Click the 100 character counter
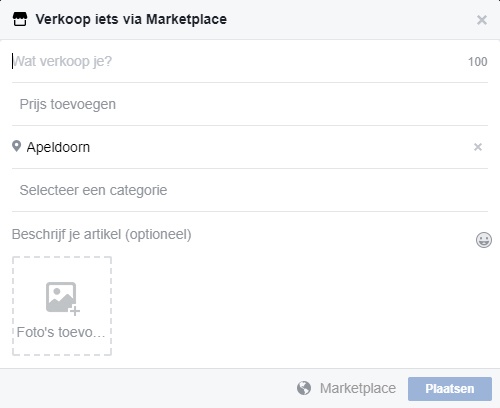The width and height of the screenshot is (500, 408). (x=477, y=62)
